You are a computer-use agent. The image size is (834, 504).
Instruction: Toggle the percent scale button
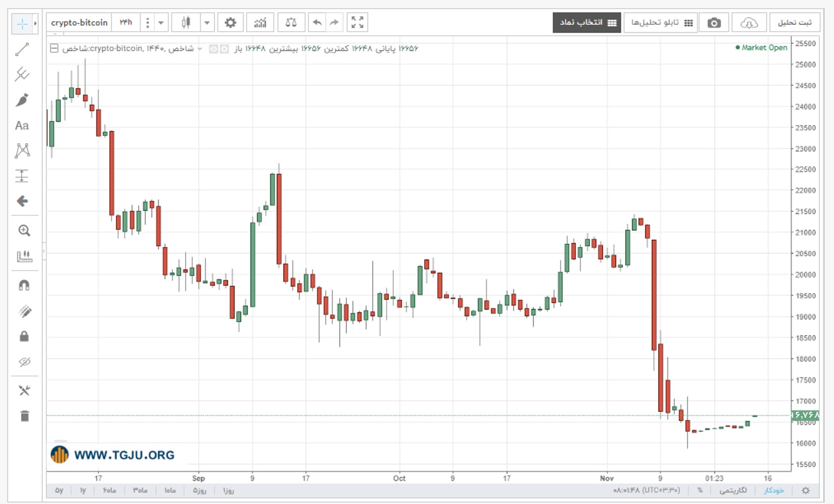pyautogui.click(x=700, y=490)
